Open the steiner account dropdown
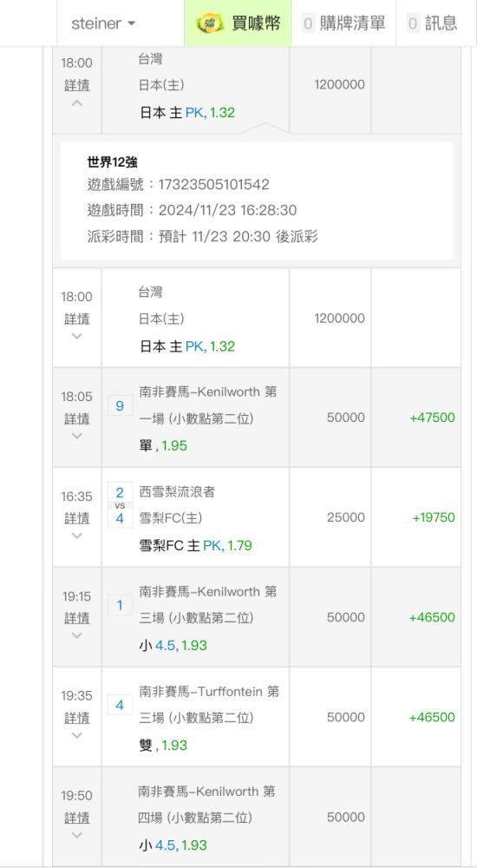The image size is (477, 868). [x=103, y=23]
